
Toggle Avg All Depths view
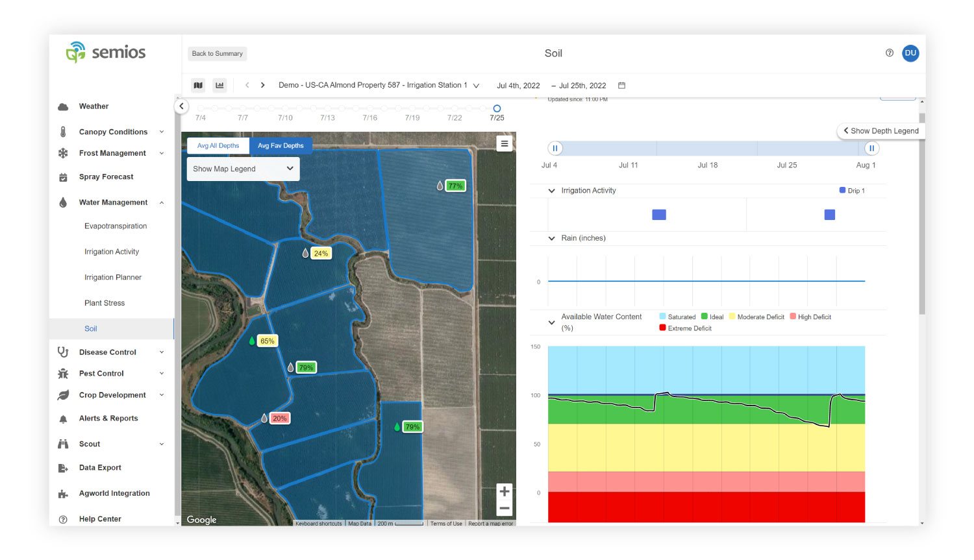click(x=218, y=146)
